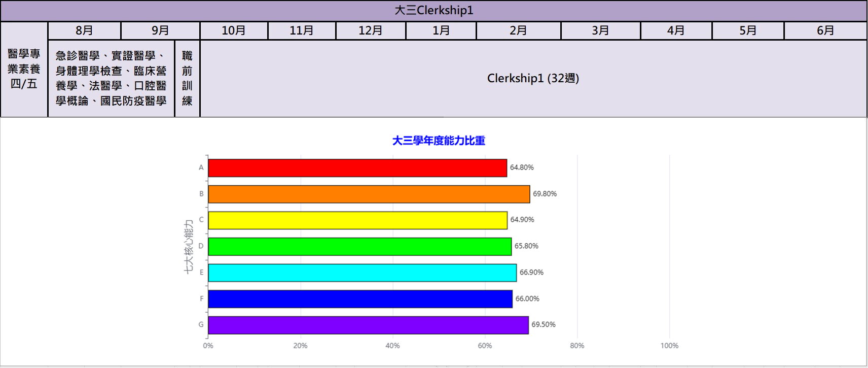Click the D category axis label
The width and height of the screenshot is (868, 368).
point(201,246)
